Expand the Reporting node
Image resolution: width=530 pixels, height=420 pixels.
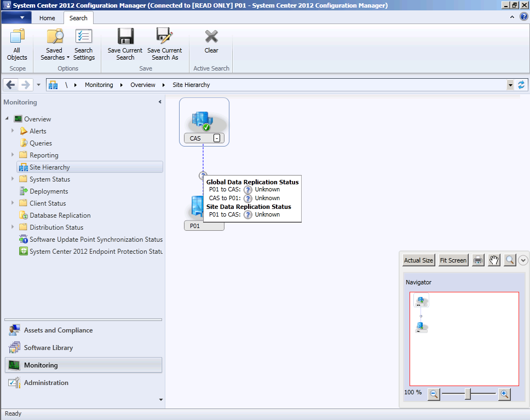[13, 155]
